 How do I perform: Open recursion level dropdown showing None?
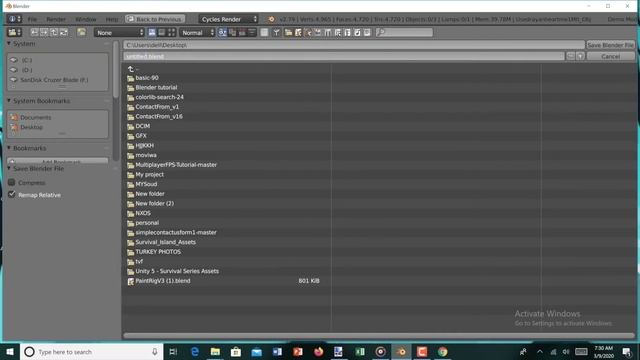[119, 32]
